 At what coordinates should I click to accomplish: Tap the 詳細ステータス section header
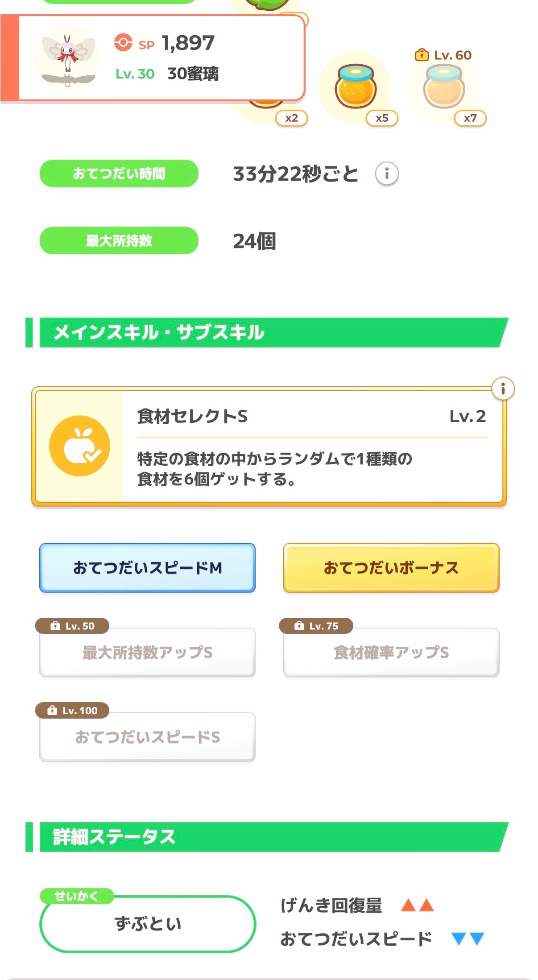point(268,837)
